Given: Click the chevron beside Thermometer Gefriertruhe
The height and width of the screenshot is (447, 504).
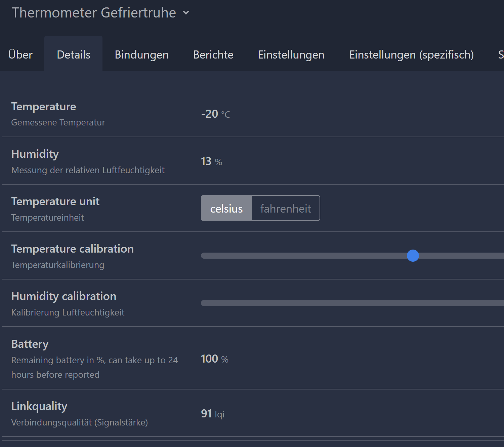Looking at the screenshot, I should click(186, 13).
